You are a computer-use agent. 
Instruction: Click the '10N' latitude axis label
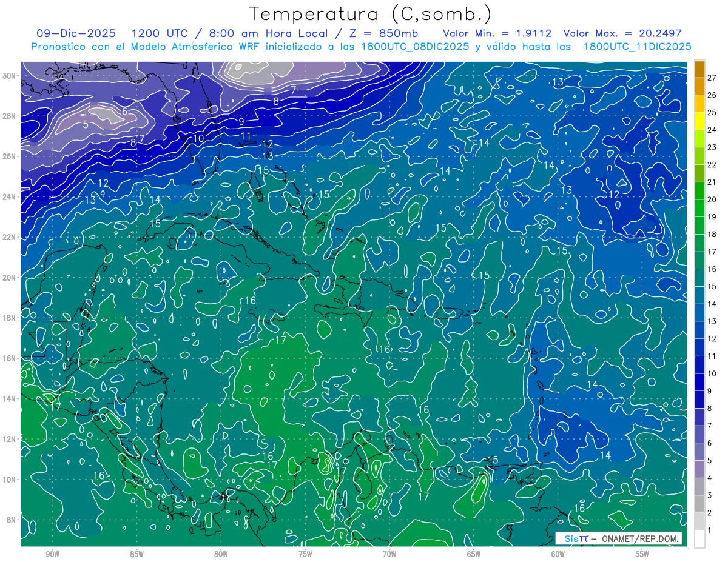point(10,480)
